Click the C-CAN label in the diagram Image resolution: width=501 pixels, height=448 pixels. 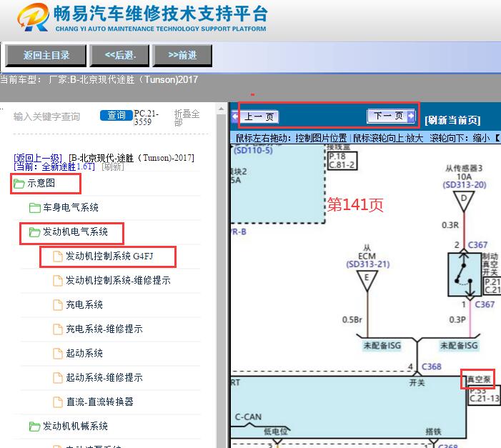click(x=248, y=417)
